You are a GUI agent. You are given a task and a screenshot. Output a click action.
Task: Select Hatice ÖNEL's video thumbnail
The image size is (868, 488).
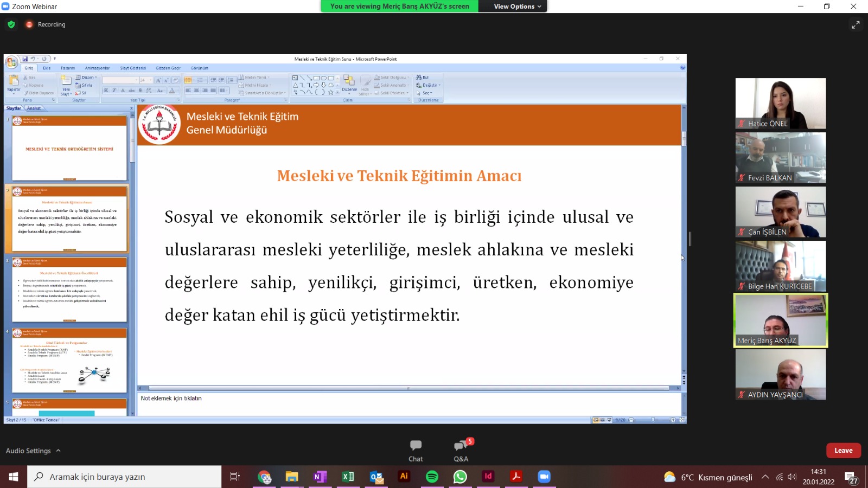pyautogui.click(x=780, y=103)
